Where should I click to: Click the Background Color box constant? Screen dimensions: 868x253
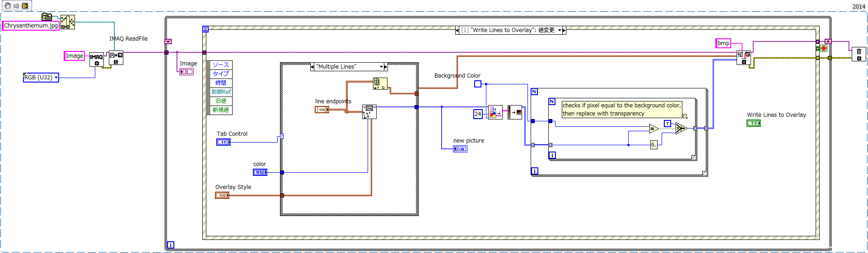478,84
